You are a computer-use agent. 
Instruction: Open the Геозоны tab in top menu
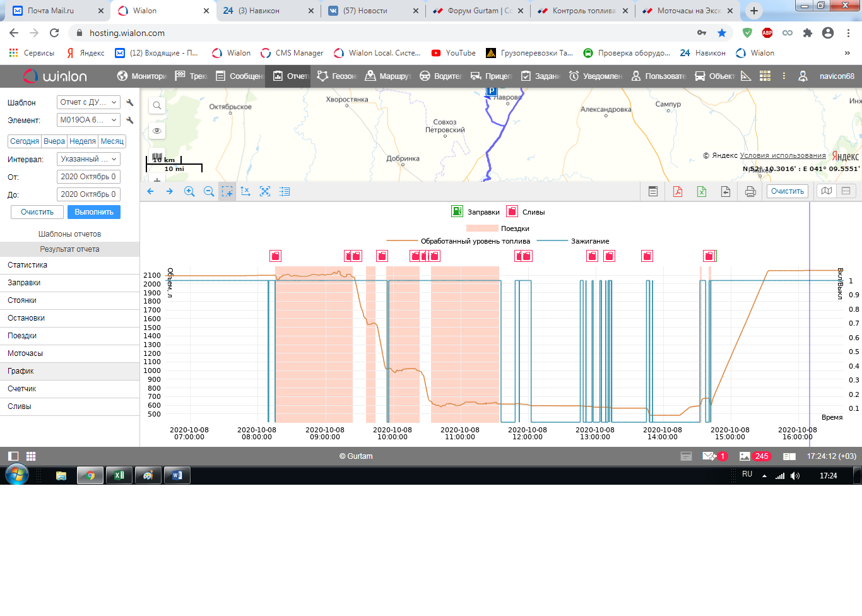[337, 76]
